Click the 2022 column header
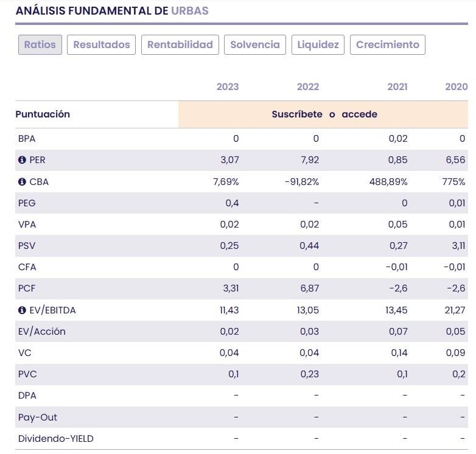 (308, 86)
